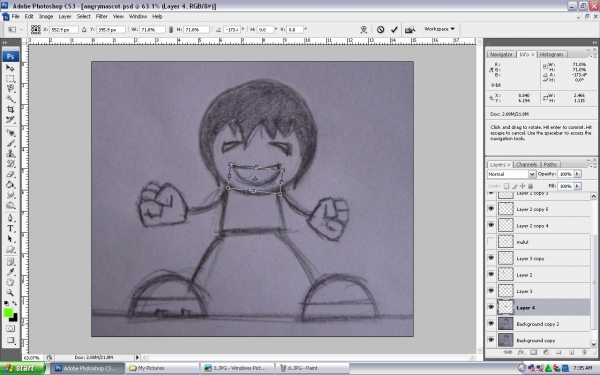
Task: Open the File menu
Action: tap(15, 16)
